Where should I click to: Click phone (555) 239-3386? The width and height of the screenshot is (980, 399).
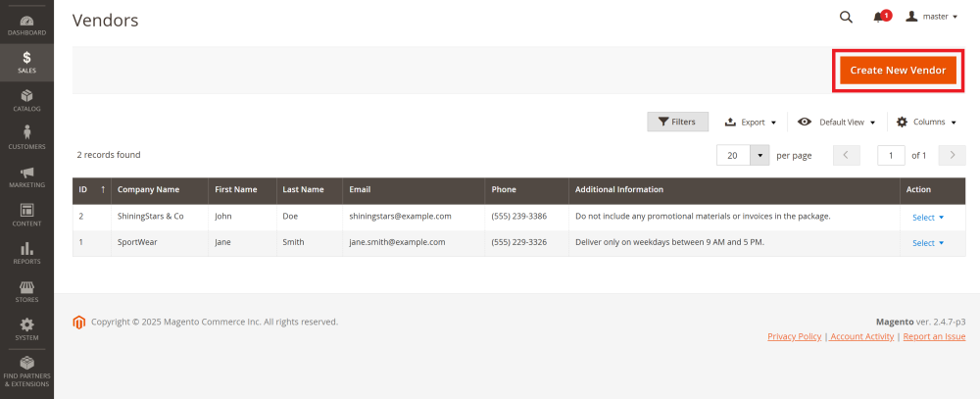coord(518,217)
